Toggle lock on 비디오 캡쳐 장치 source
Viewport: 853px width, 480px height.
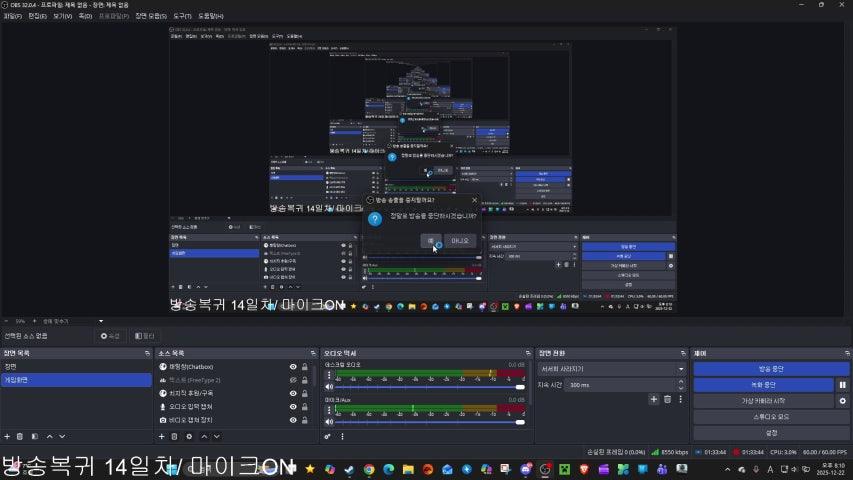coord(305,420)
